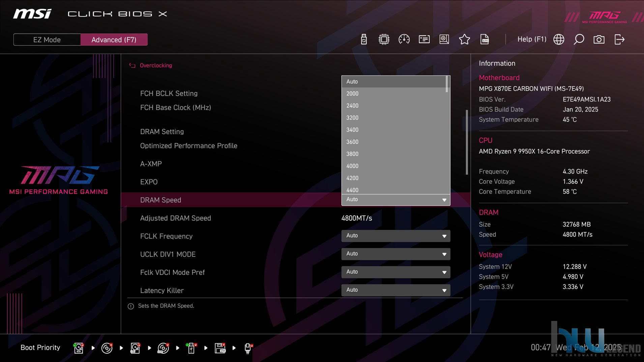Choose 3200 in the DRAM Speed list
644x362 pixels.
pyautogui.click(x=394, y=118)
